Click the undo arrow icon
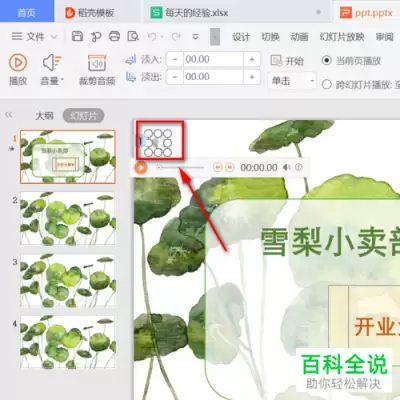 pos(152,36)
